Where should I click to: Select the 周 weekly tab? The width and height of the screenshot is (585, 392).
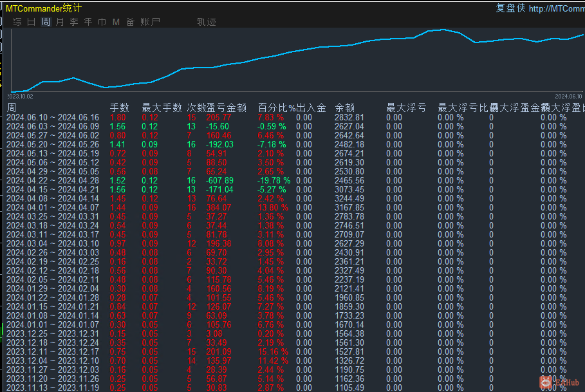(46, 22)
